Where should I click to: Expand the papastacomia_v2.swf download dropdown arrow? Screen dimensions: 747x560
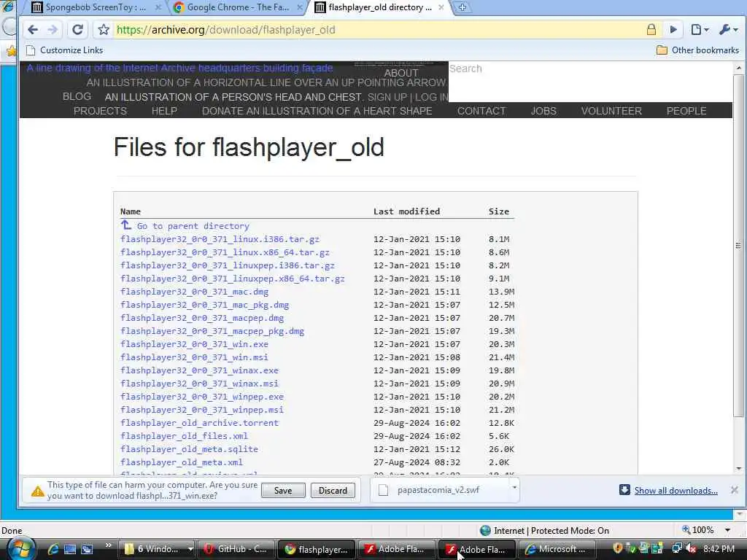514,487
